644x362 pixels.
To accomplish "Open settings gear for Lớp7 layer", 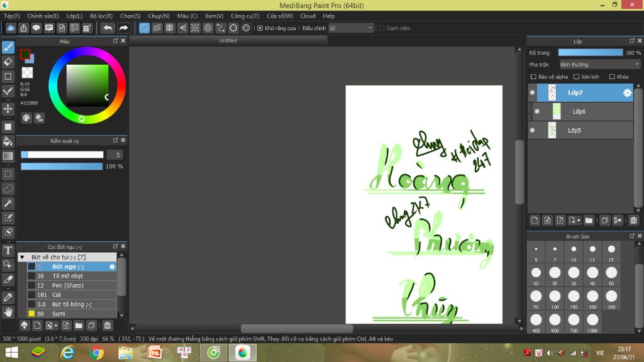I will 627,93.
